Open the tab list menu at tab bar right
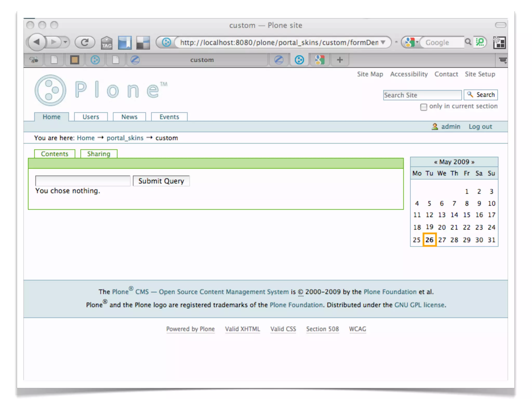This screenshot has height=399, width=532. click(503, 60)
